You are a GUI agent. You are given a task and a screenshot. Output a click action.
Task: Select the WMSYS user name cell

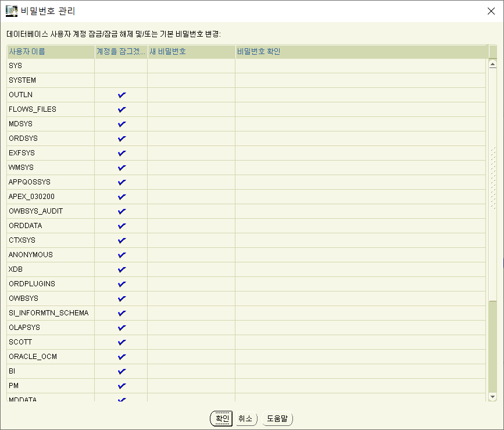tap(51, 168)
